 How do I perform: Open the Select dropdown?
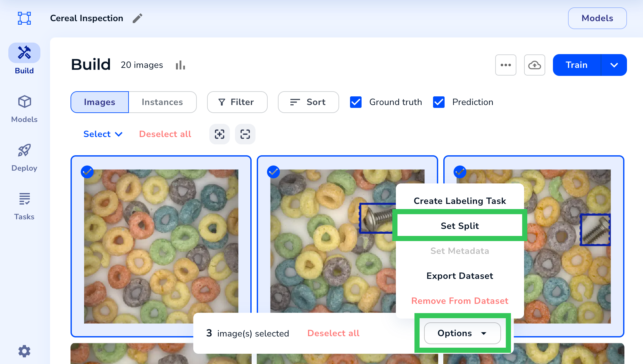click(103, 134)
